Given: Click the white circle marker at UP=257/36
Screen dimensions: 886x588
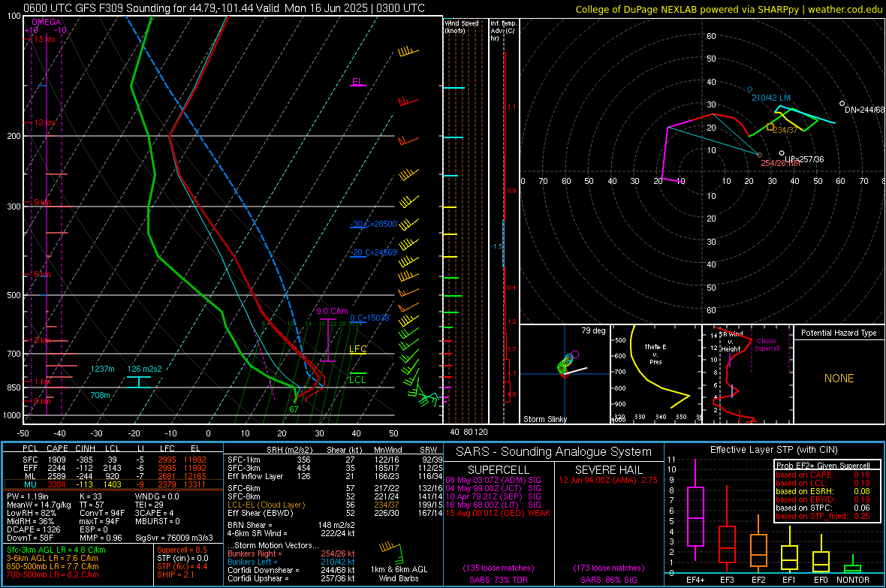Looking at the screenshot, I should pyautogui.click(x=782, y=153).
